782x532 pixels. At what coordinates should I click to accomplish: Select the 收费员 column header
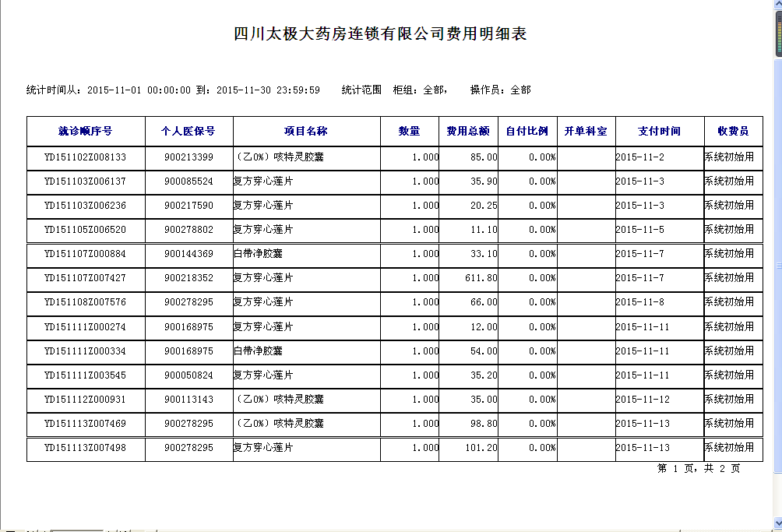734,131
